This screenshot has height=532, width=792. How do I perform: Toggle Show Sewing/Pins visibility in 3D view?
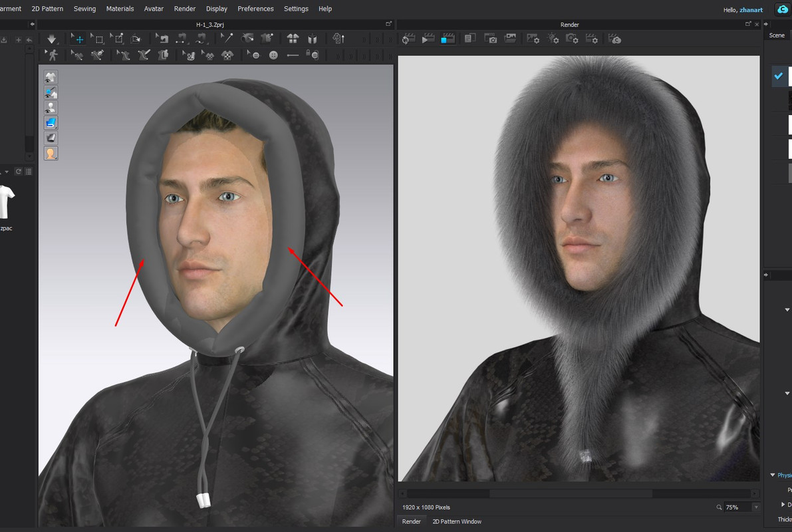[x=51, y=92]
